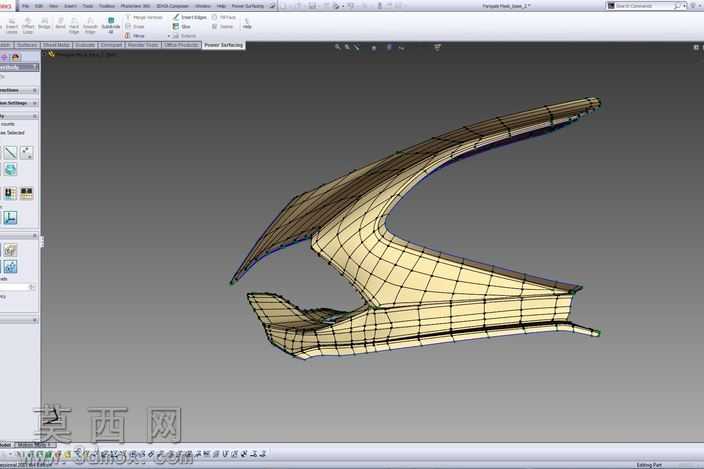Switch to the Evaluate tab
Viewport: 704px width, 469px height.
point(85,45)
